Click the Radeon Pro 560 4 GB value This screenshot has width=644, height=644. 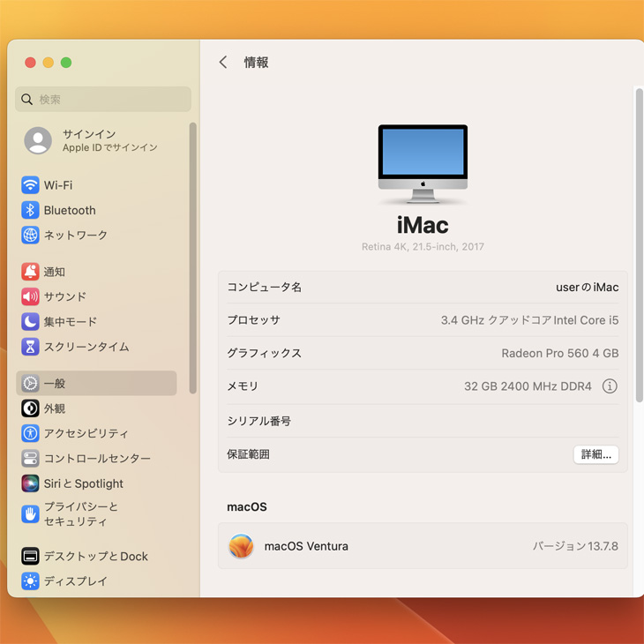[x=560, y=353]
